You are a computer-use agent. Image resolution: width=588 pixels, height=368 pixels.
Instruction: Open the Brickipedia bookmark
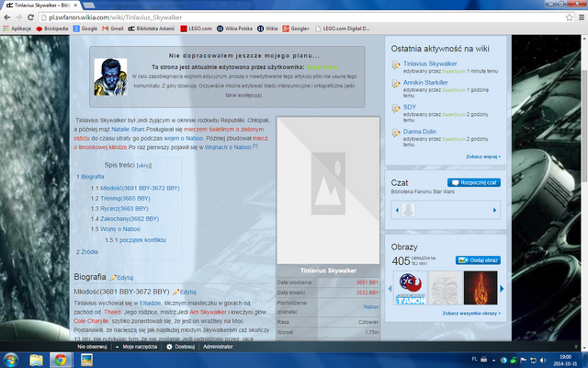click(52, 29)
